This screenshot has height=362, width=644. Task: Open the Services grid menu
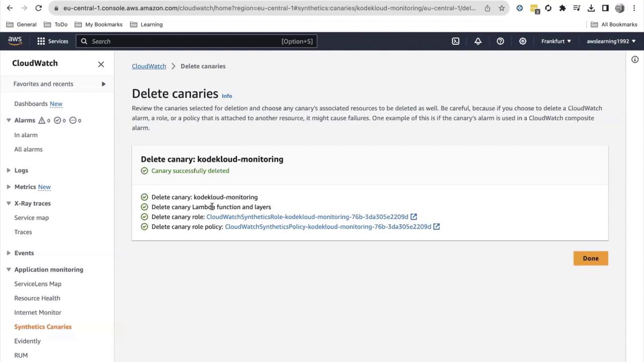pyautogui.click(x=52, y=41)
